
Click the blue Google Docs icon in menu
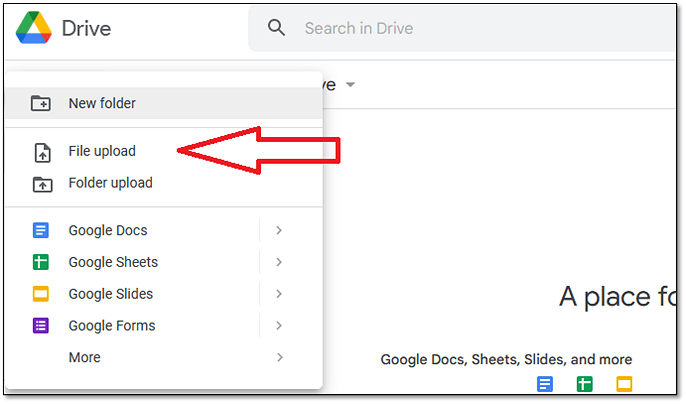(41, 231)
